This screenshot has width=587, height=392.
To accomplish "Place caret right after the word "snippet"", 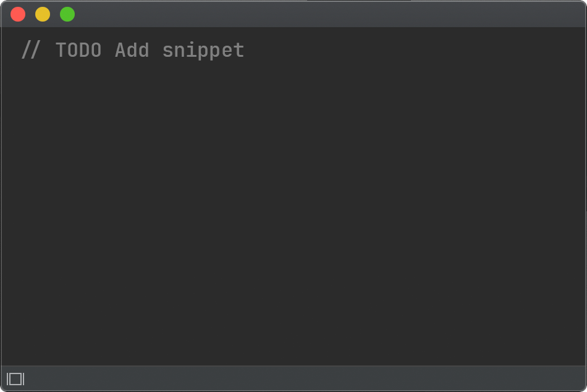I will point(245,51).
